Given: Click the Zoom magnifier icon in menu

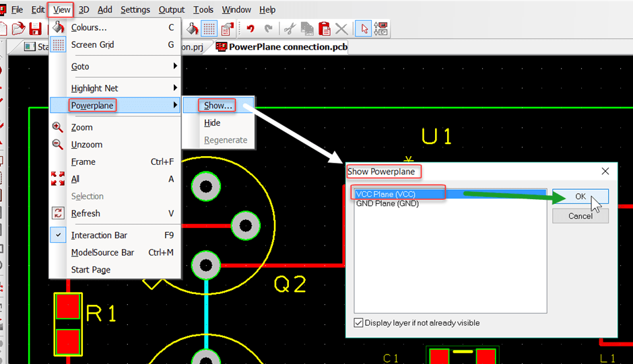Looking at the screenshot, I should click(x=57, y=127).
